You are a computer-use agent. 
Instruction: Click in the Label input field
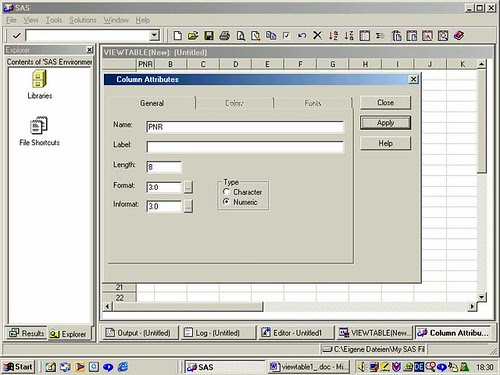click(x=245, y=147)
